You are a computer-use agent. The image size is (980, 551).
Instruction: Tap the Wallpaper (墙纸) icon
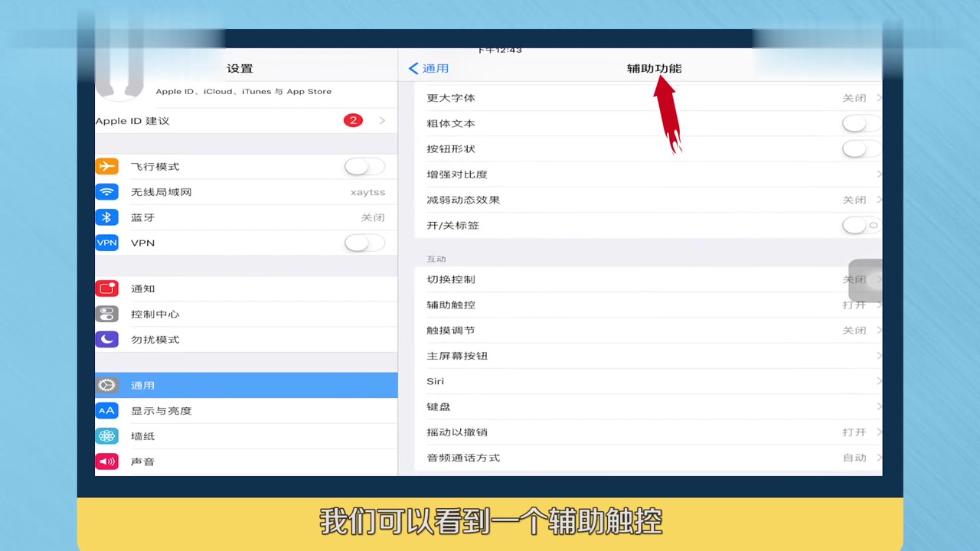(107, 436)
